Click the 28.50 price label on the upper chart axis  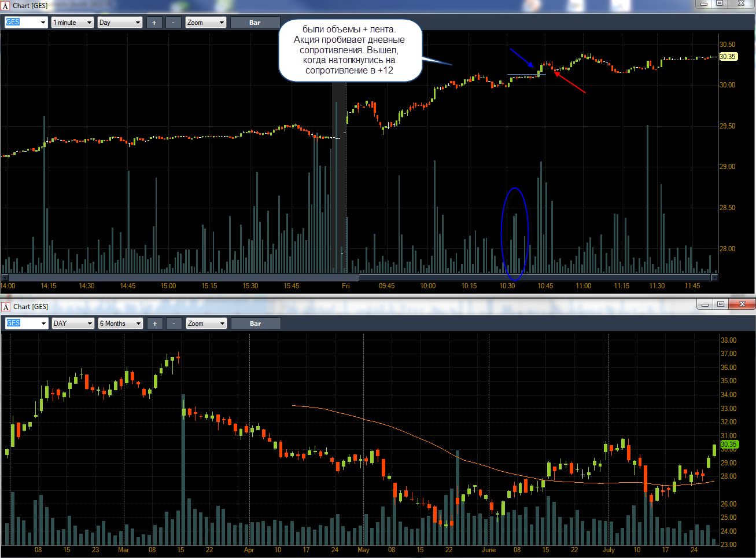click(x=727, y=208)
